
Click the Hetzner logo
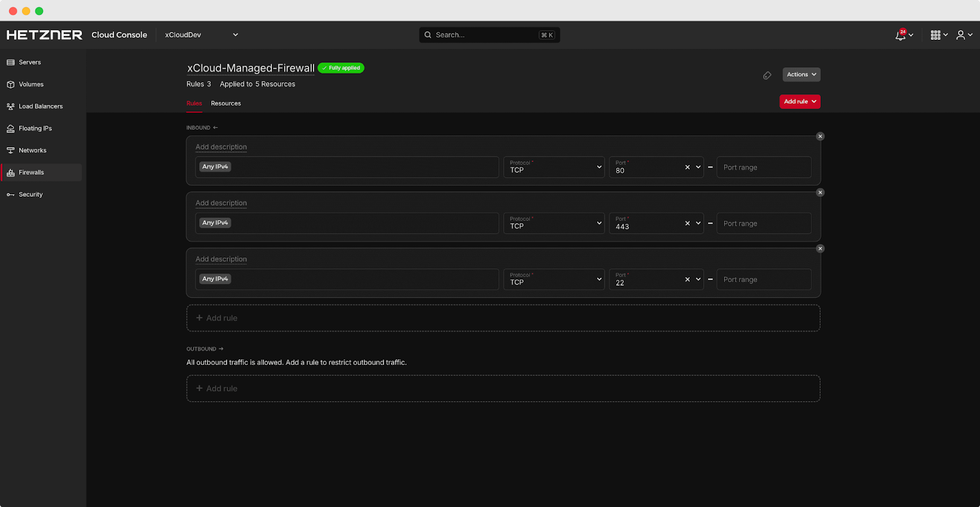[44, 35]
